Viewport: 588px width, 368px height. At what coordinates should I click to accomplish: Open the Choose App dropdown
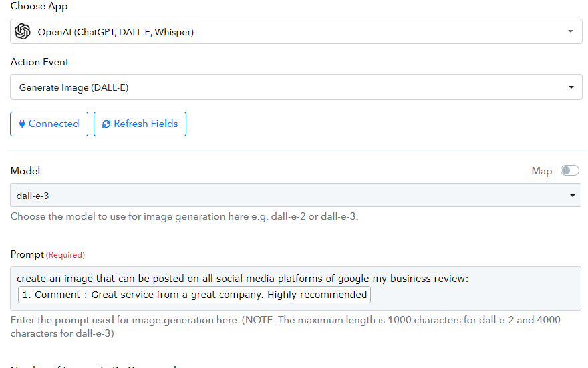[x=296, y=31]
